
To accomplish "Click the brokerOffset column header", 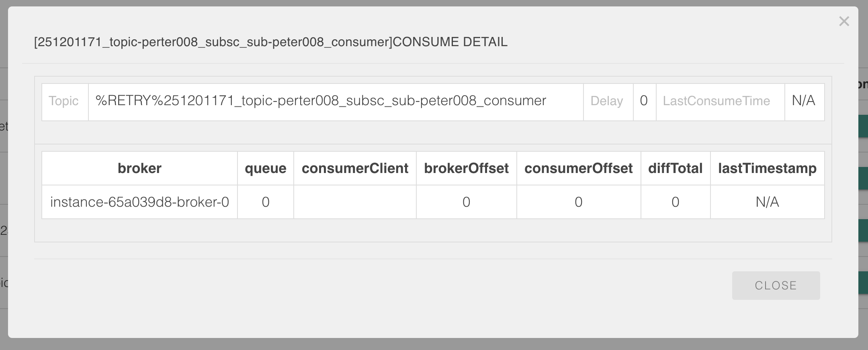I will point(466,168).
